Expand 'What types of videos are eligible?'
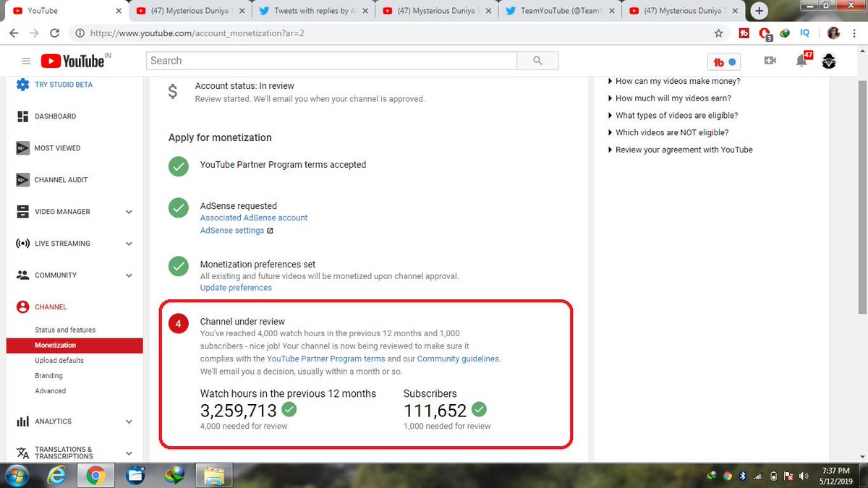Screen dimensions: 868x488 tap(673, 116)
